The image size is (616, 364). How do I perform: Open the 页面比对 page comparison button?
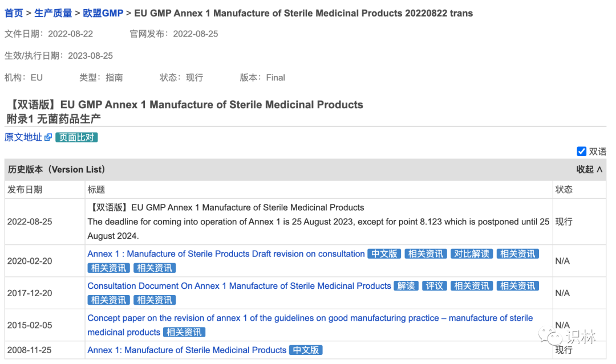pyautogui.click(x=76, y=137)
